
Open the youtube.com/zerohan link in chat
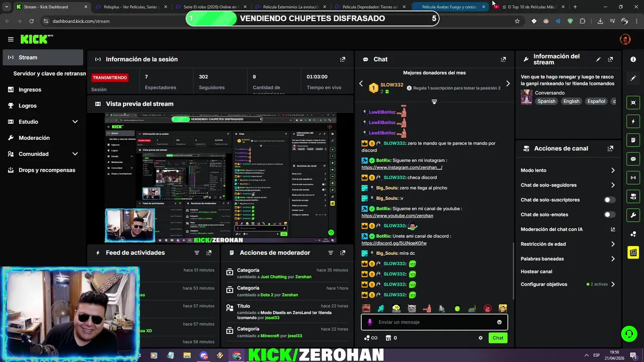[397, 216]
